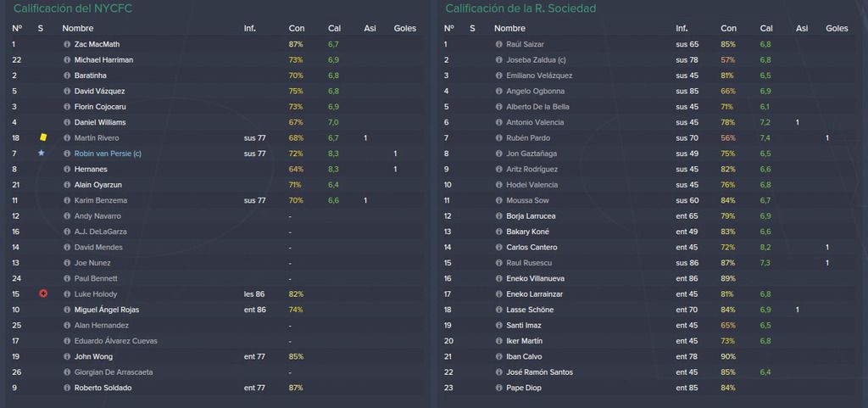Sort R. Sociedad table by Con column
Image resolution: width=868 pixels, height=408 pixels.
(x=728, y=28)
